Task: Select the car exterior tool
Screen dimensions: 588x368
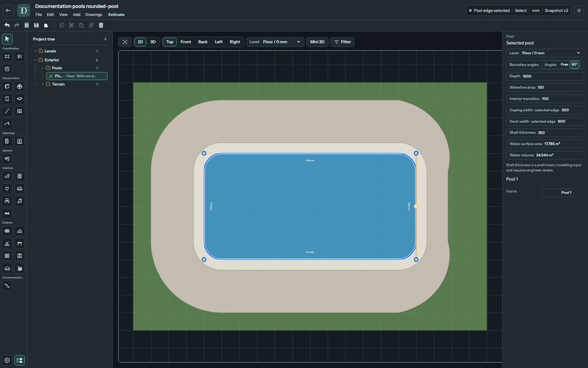Action: click(7, 268)
